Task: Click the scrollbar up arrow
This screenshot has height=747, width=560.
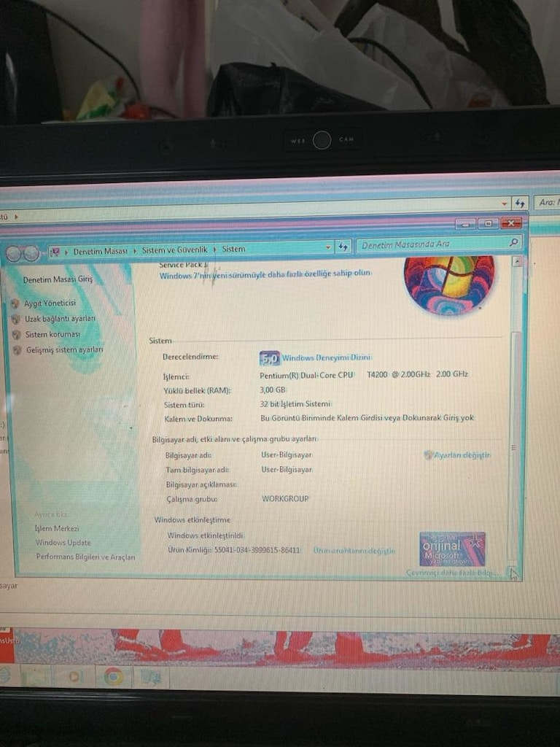Action: (517, 262)
